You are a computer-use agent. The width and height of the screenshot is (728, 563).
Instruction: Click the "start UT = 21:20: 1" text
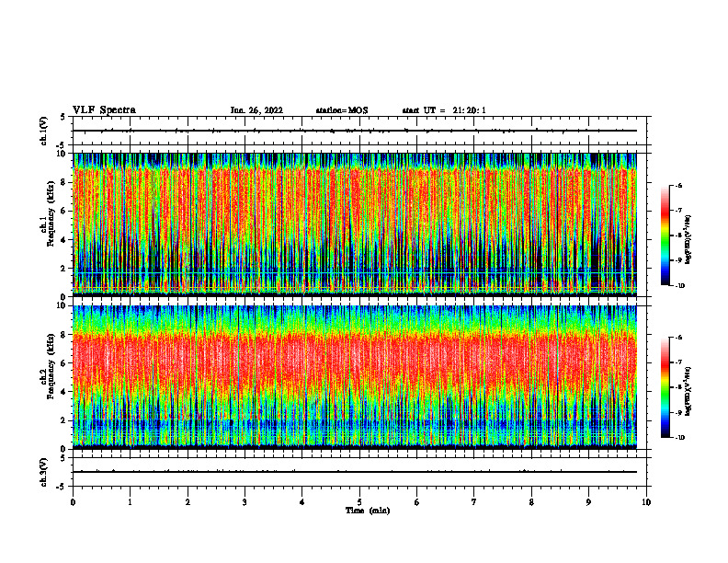click(x=444, y=110)
